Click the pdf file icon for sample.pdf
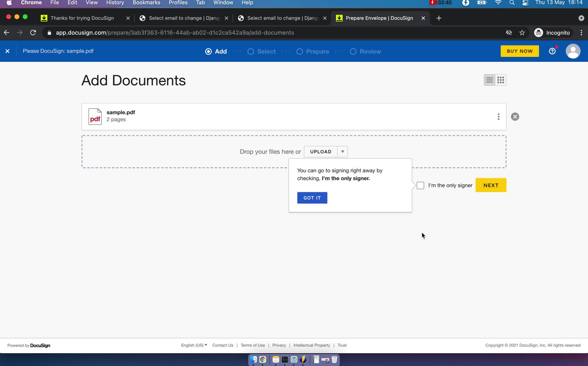This screenshot has height=366, width=588. point(95,116)
